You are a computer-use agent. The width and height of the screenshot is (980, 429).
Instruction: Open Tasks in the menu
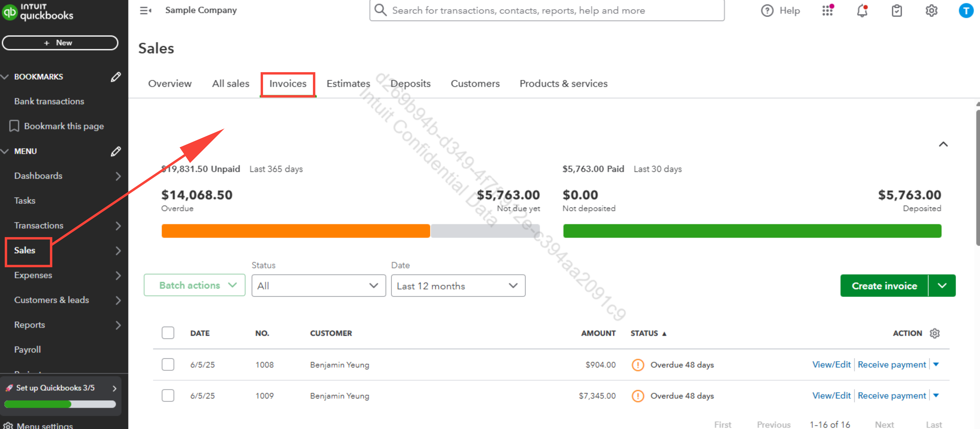point(25,201)
